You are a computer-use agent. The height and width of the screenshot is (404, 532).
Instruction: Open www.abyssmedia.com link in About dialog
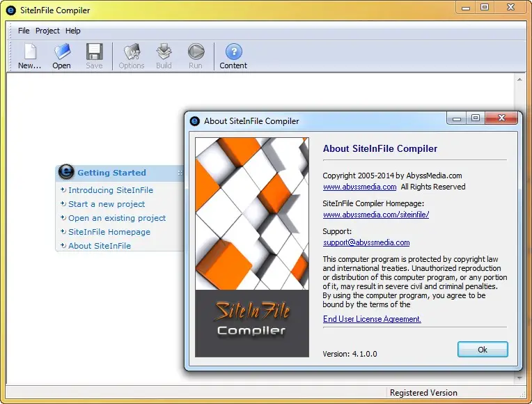(359, 187)
